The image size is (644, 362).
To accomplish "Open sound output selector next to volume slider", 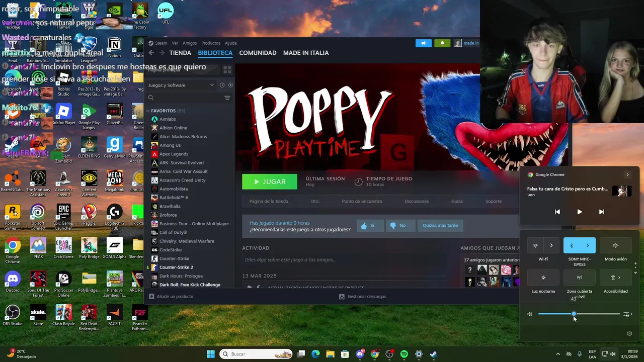I will [x=628, y=314].
